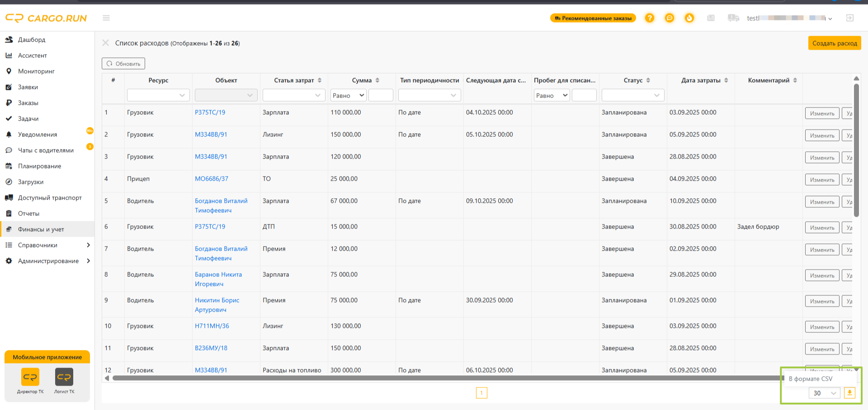Click the Уведомления orange badge
The width and height of the screenshot is (868, 410).
[x=90, y=131]
